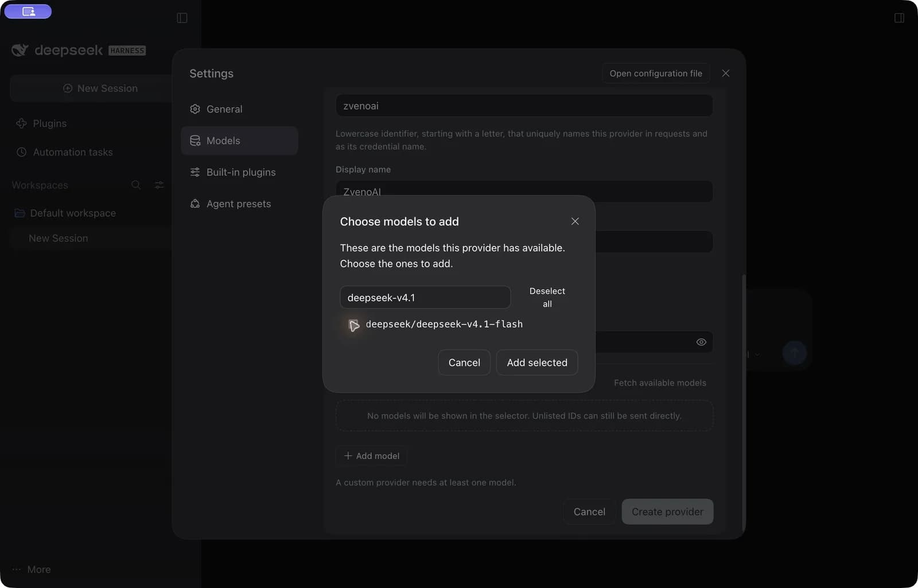Click the Add model button
918x588 pixels.
tap(372, 456)
